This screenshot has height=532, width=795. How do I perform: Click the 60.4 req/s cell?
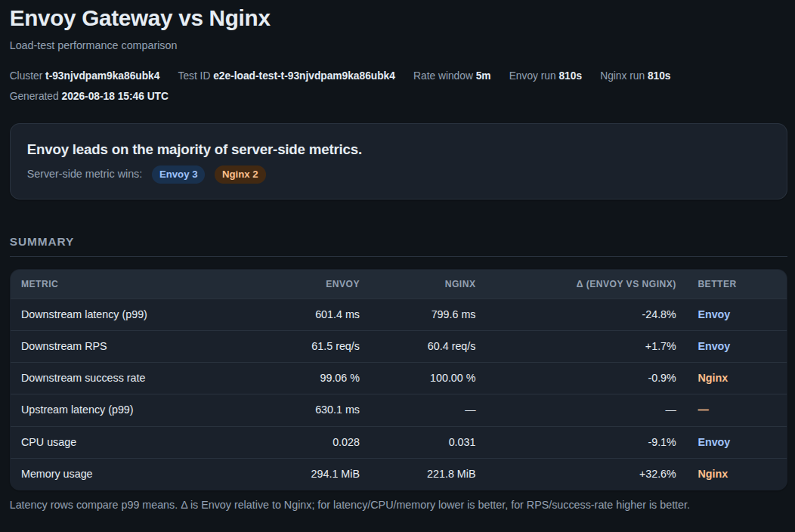[x=452, y=346]
